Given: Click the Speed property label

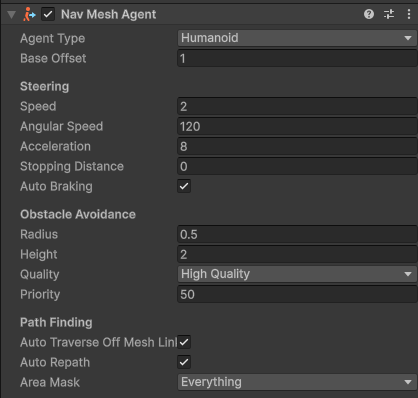Looking at the screenshot, I should tap(38, 107).
